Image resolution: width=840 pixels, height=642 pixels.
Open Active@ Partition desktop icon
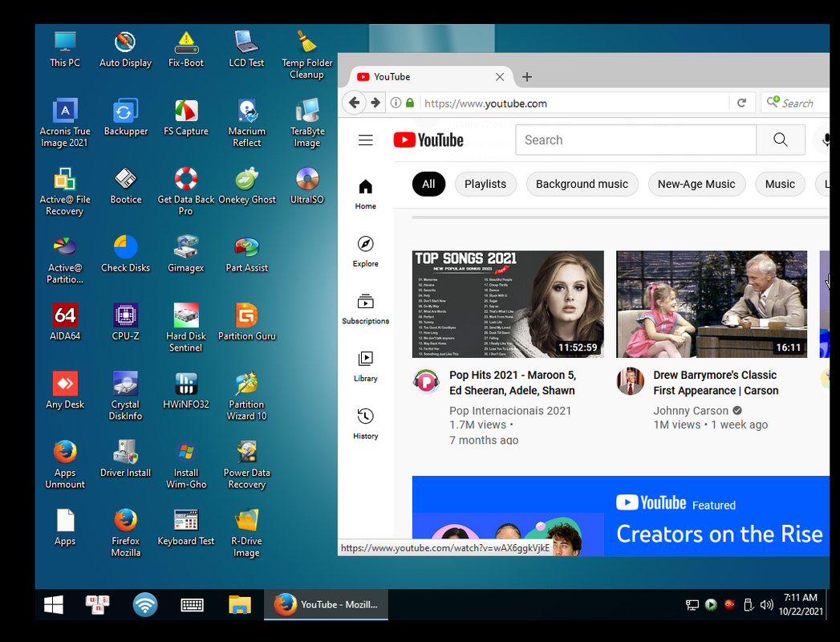[x=65, y=259]
